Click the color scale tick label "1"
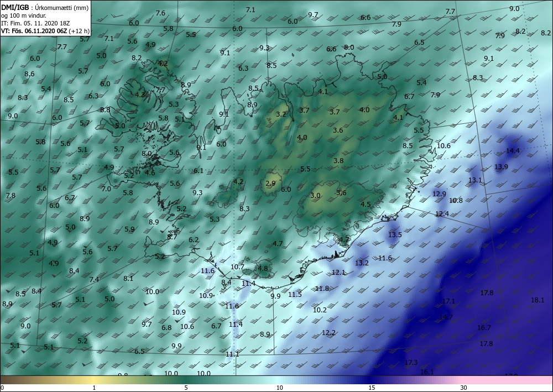The height and width of the screenshot is (392, 553). coord(94,388)
